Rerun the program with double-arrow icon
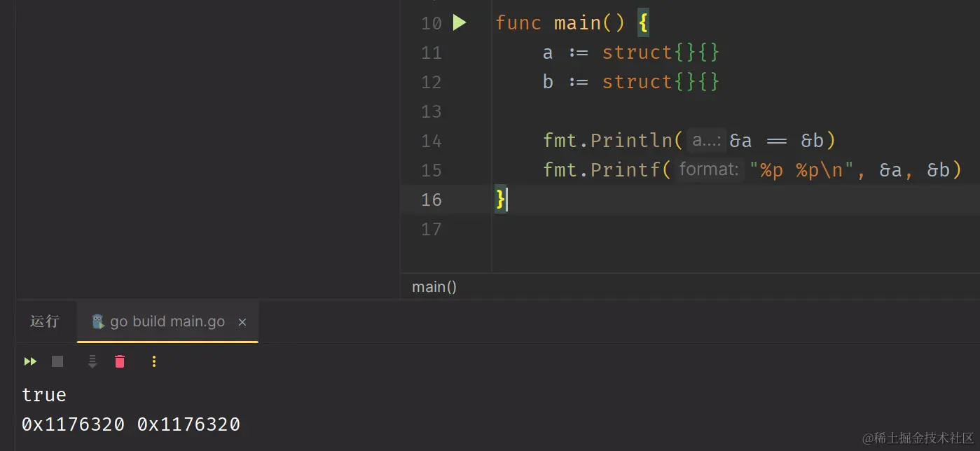980x451 pixels. [29, 361]
